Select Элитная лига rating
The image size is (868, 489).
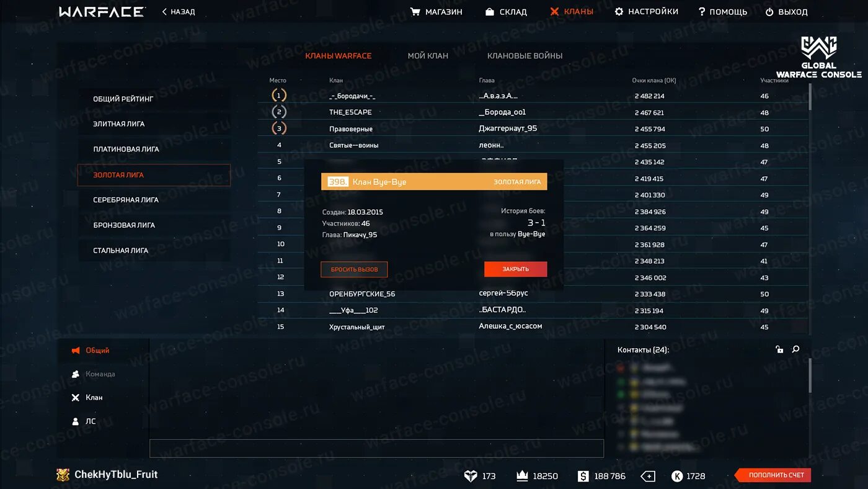[x=154, y=124]
